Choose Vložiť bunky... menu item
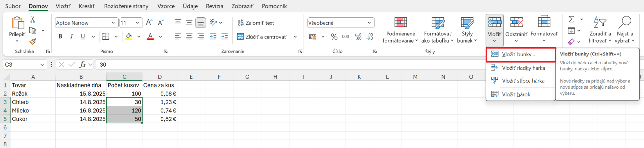 pyautogui.click(x=521, y=54)
